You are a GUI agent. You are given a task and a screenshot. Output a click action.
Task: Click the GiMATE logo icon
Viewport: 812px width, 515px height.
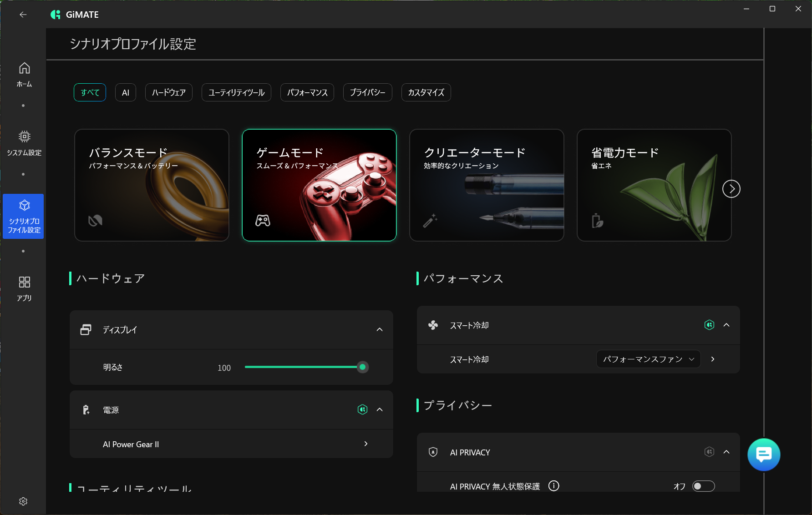tap(56, 15)
